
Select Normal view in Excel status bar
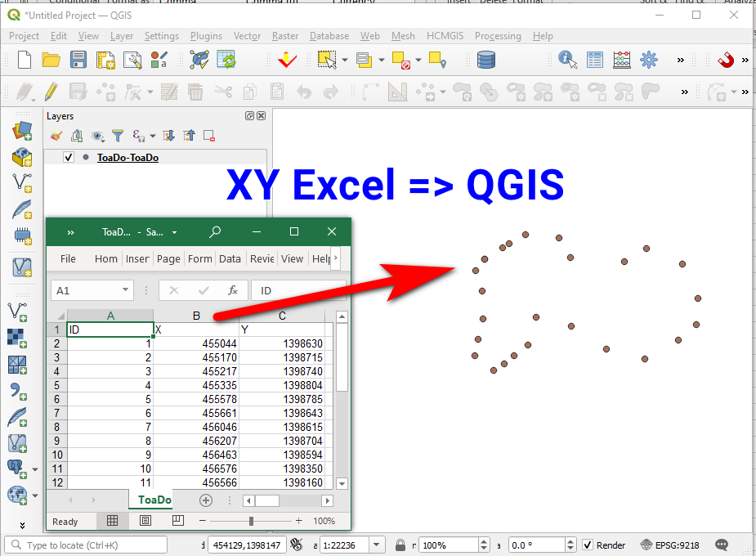(x=112, y=520)
